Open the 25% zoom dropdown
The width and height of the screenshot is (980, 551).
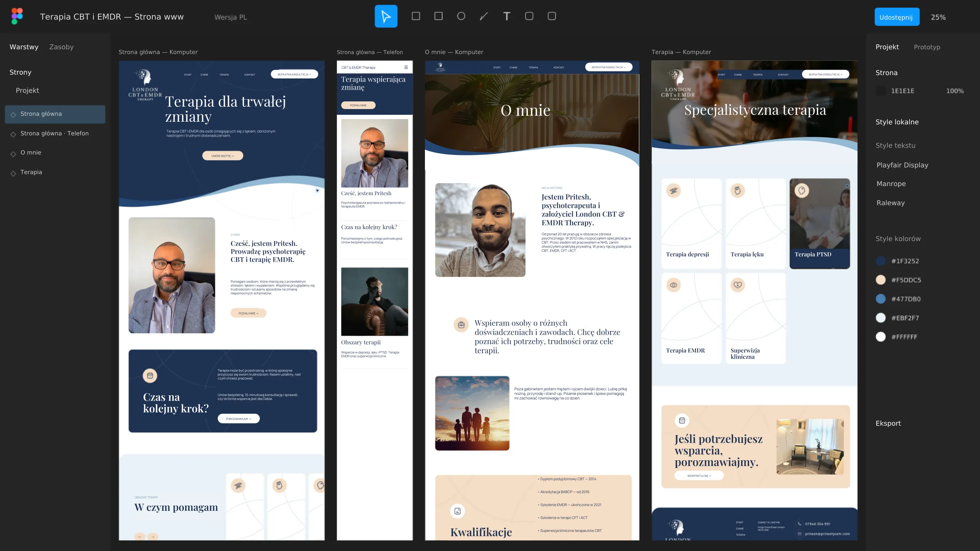click(x=938, y=17)
